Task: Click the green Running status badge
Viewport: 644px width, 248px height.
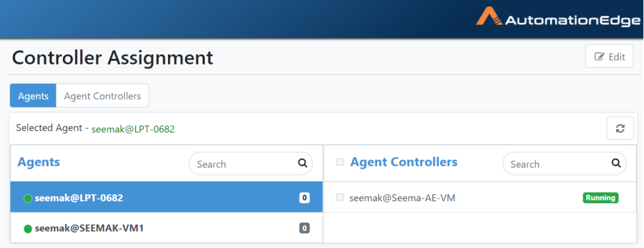Action: [600, 198]
